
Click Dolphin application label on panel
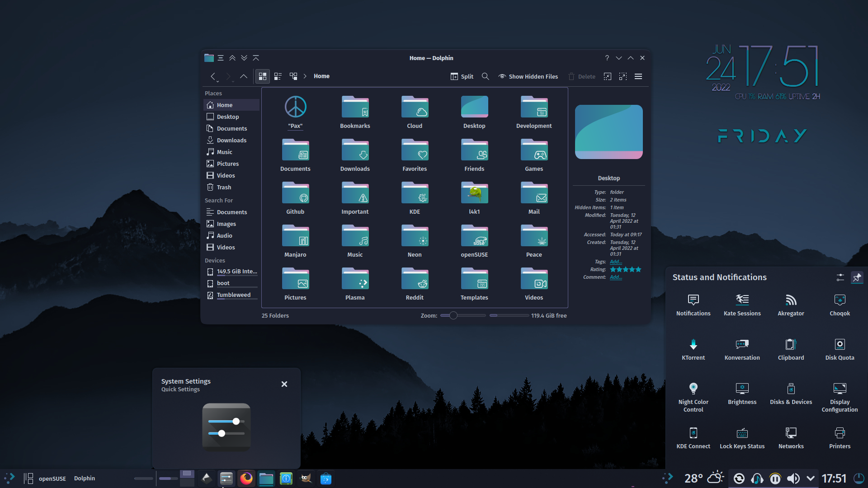click(85, 478)
